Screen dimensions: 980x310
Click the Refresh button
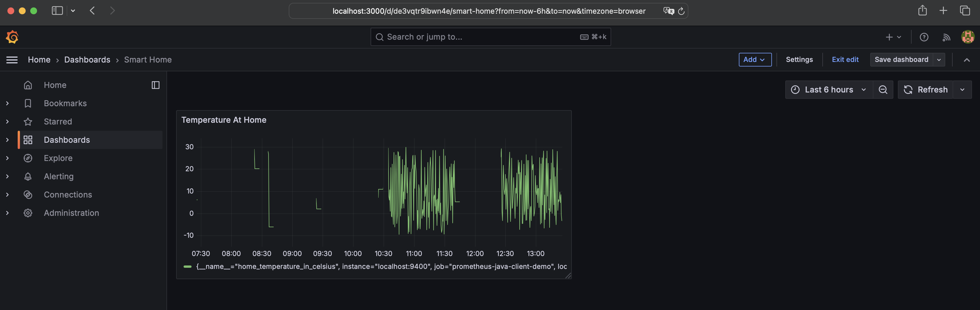(926, 90)
